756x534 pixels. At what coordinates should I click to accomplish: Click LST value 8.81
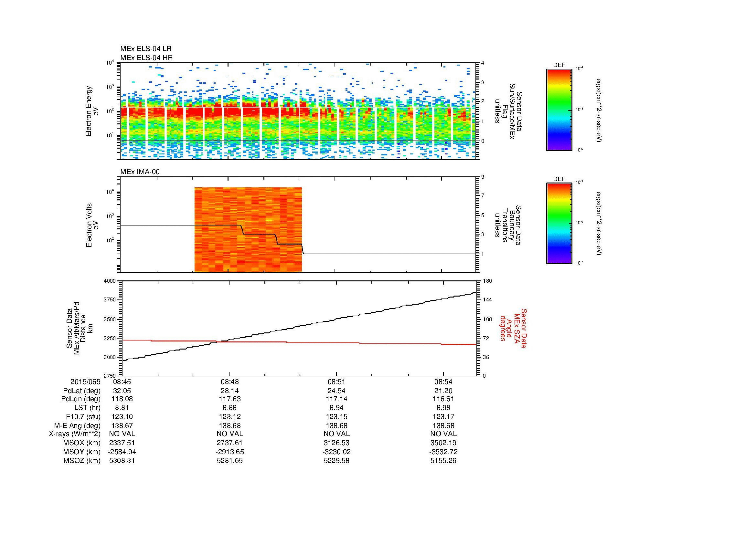(122, 408)
